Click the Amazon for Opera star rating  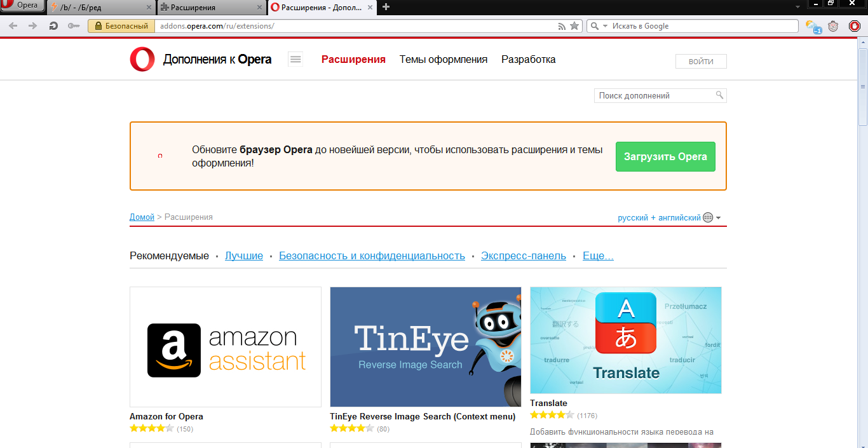point(151,428)
